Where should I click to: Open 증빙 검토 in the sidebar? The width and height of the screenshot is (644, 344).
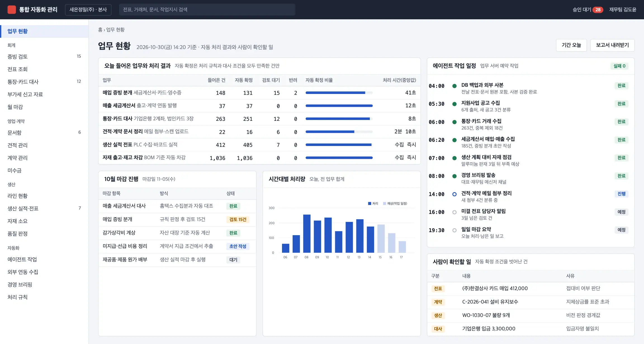click(x=44, y=56)
